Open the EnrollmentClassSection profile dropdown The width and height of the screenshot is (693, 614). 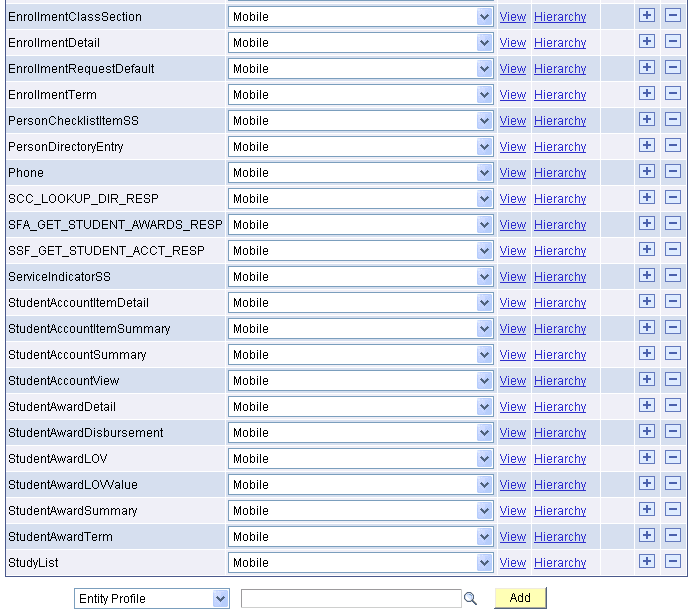click(x=361, y=17)
